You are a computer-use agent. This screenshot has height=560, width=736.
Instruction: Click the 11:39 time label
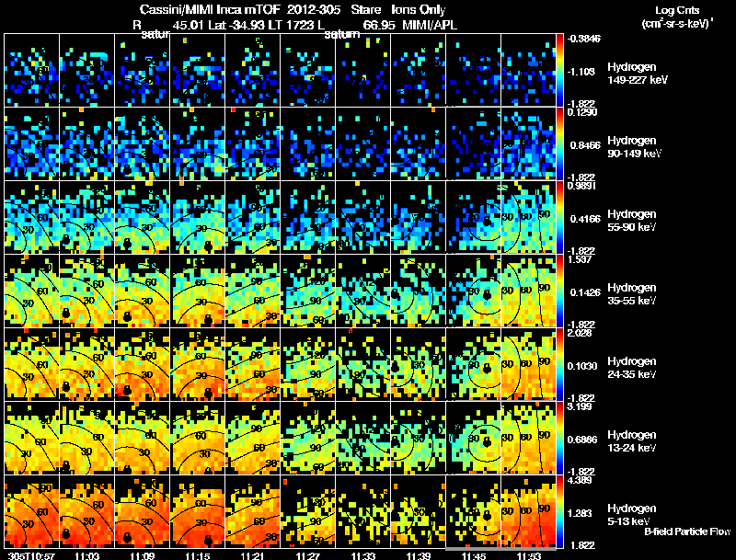(x=419, y=556)
